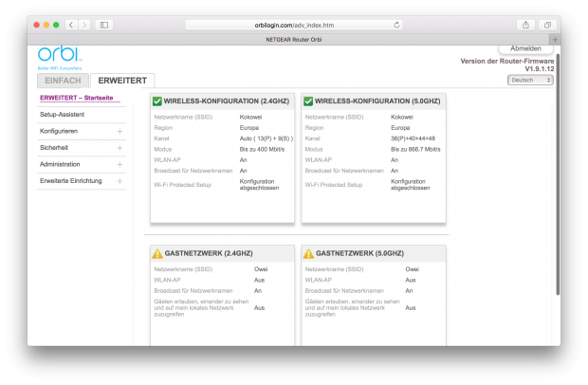588x385 pixels.
Task: Click the firmware version 'V1.9.1.12' text
Action: point(540,69)
